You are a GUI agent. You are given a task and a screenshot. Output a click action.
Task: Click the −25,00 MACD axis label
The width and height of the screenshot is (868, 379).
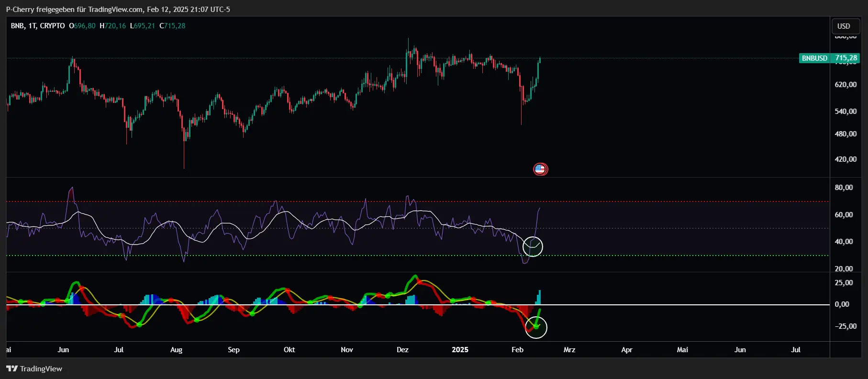[846, 326]
